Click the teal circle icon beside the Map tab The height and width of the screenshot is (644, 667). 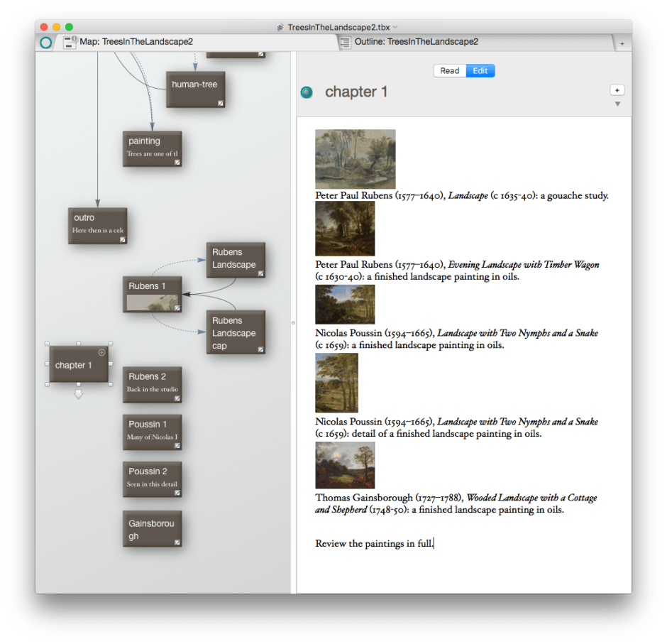(45, 43)
